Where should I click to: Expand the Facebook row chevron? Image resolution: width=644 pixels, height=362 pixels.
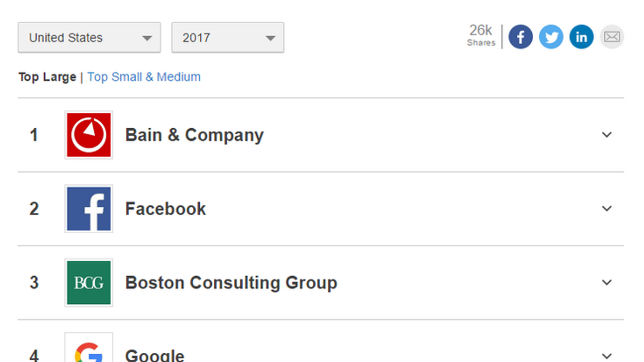click(607, 208)
